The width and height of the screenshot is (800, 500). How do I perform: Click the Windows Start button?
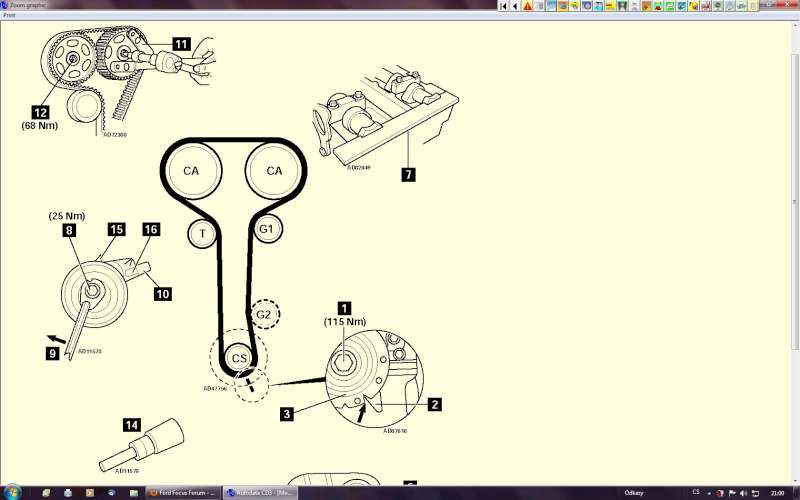(13, 493)
